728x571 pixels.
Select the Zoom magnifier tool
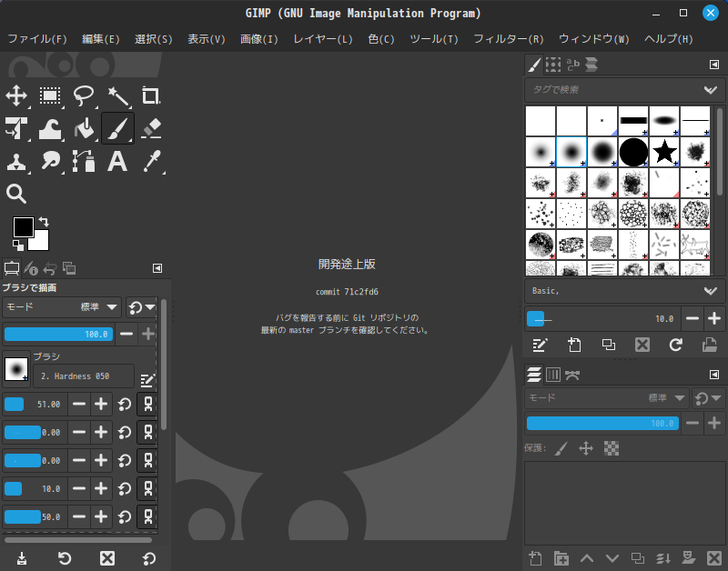coord(16,194)
